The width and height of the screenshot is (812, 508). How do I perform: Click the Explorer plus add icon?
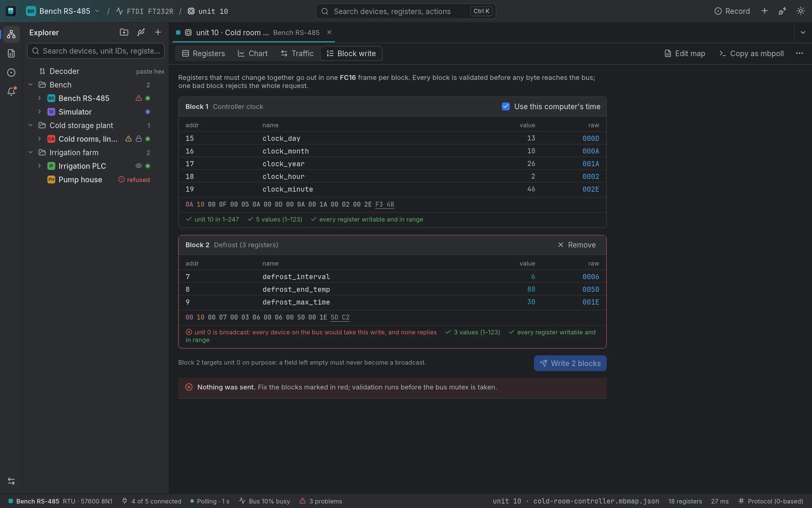point(158,32)
